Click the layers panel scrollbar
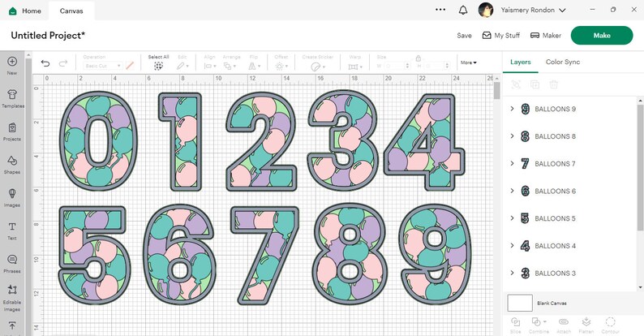The height and width of the screenshot is (336, 644). [640, 166]
